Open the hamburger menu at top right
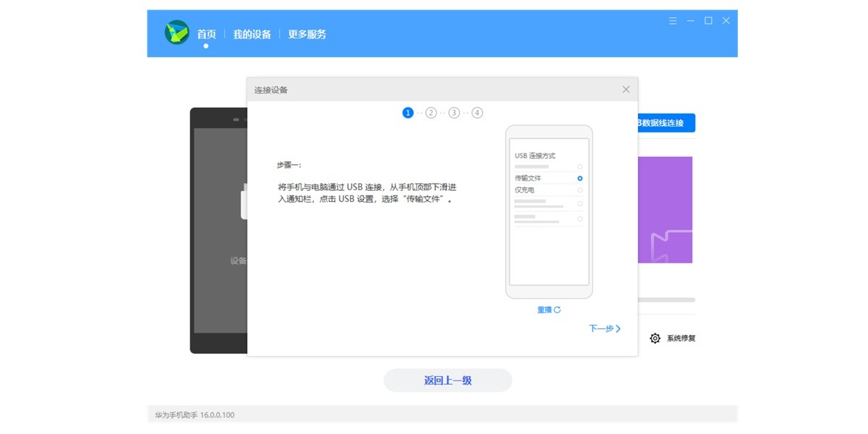Viewport: 868px width, 434px height. [x=672, y=21]
